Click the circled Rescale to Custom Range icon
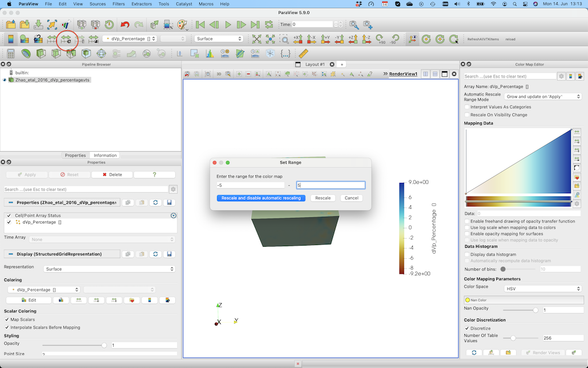The width and height of the screenshot is (588, 368). [x=67, y=39]
